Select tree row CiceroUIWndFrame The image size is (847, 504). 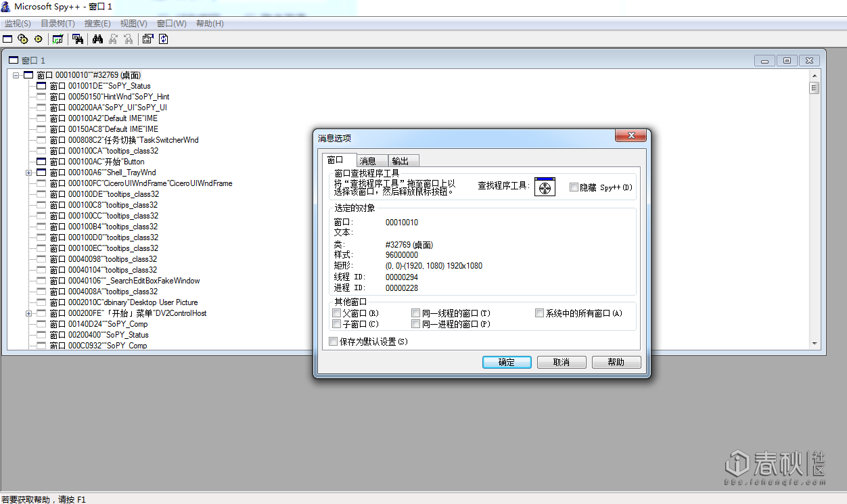pos(141,183)
